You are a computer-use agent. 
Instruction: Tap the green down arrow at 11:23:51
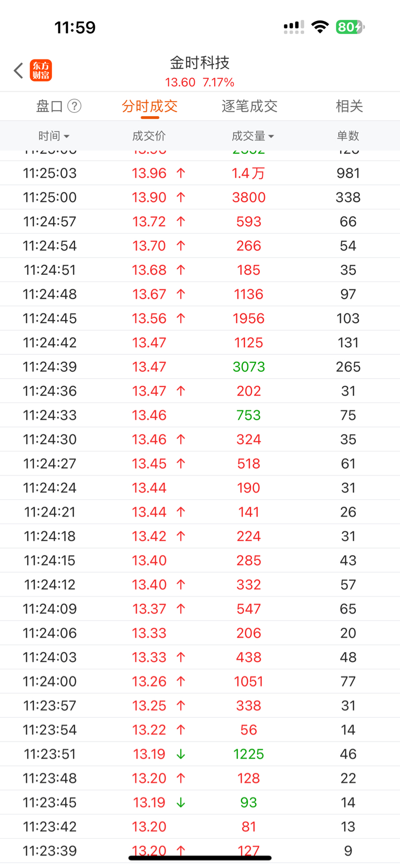click(181, 754)
